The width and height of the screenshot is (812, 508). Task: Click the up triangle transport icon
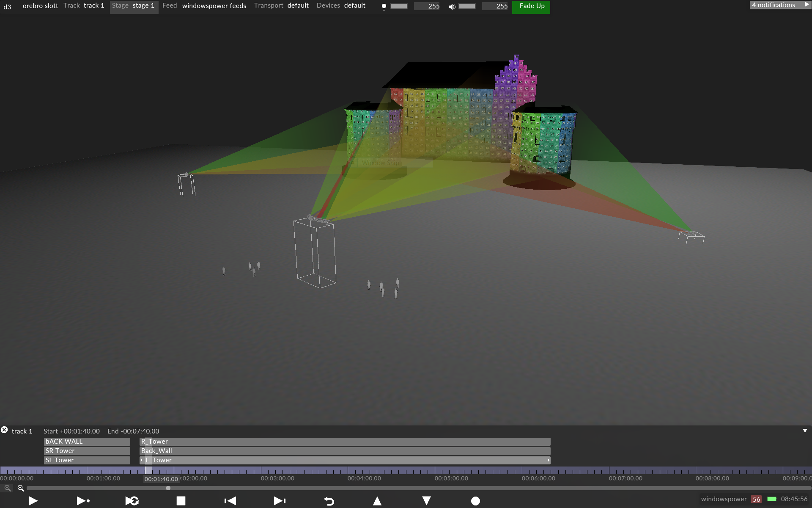pos(377,501)
